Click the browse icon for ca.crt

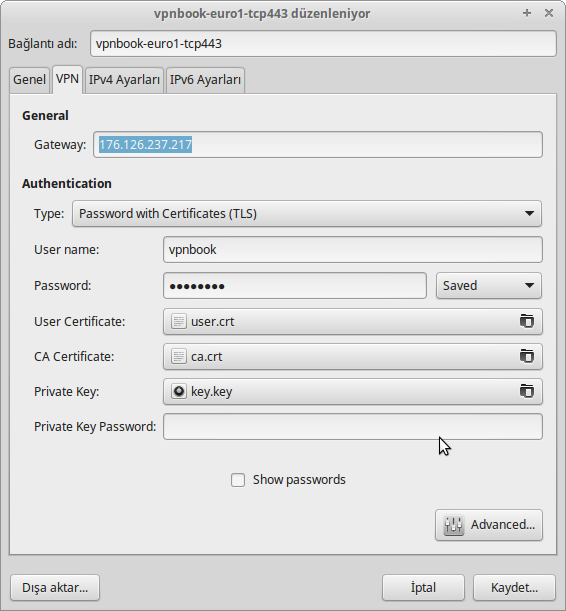[527, 356]
